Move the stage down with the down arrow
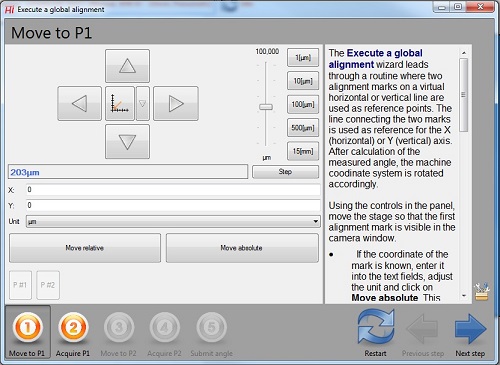 (127, 142)
